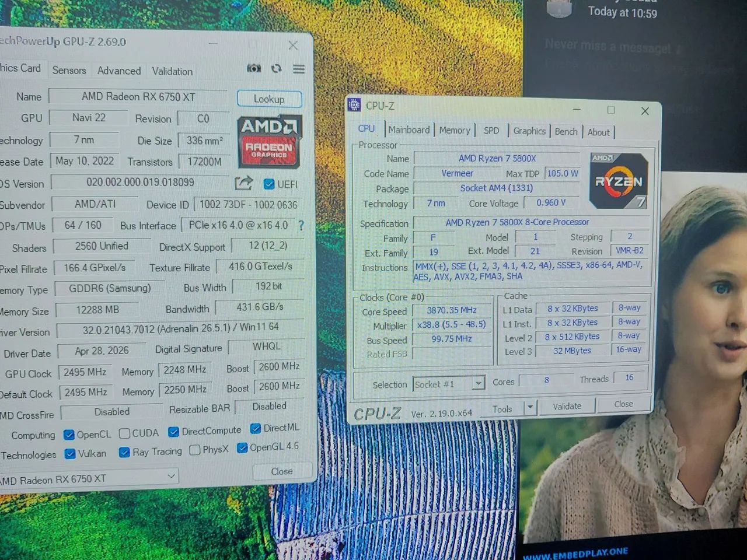747x560 pixels.
Task: Toggle the Vulkan checkbox
Action: point(70,454)
